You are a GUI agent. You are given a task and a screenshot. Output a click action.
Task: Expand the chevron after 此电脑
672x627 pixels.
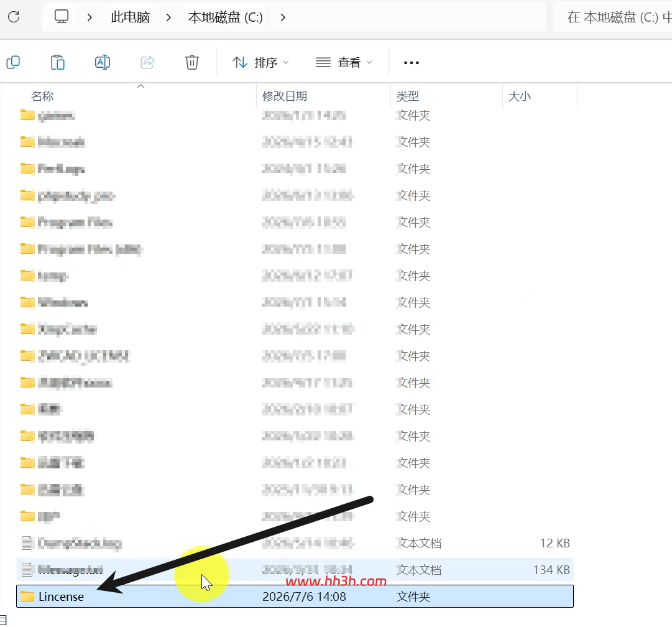pyautogui.click(x=168, y=17)
